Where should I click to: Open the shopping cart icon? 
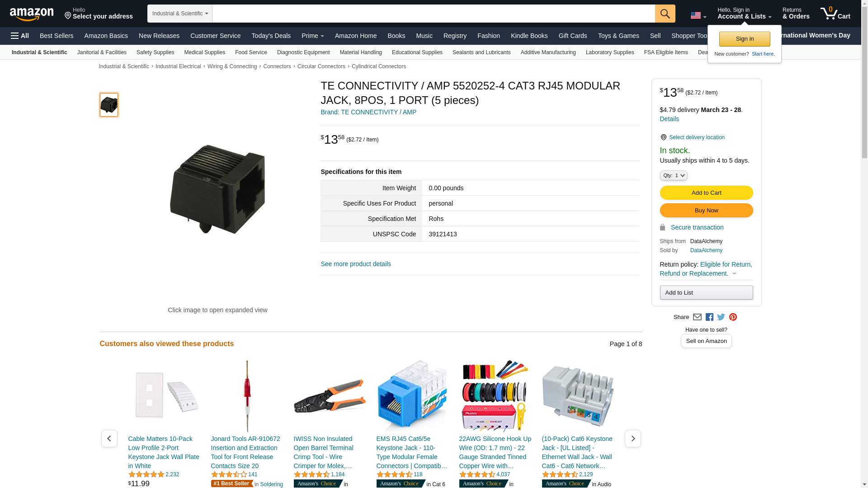[835, 13]
